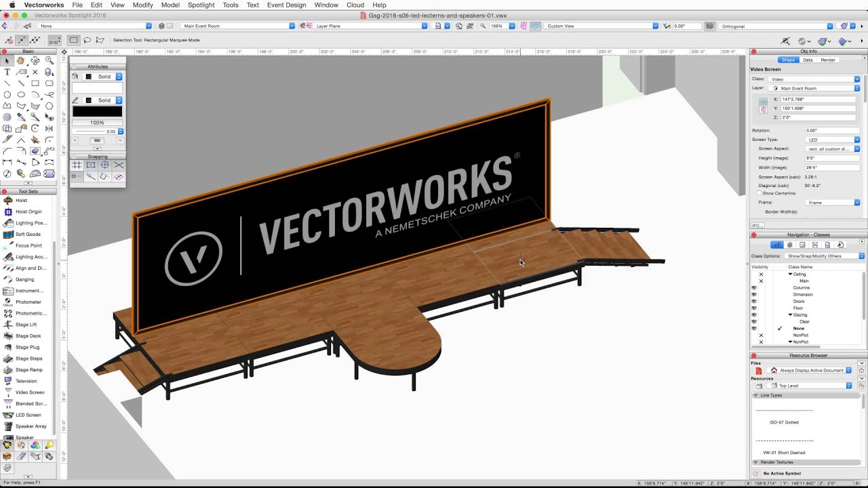Hide the Floor class visibility eye
The height and width of the screenshot is (488, 868).
click(753, 308)
